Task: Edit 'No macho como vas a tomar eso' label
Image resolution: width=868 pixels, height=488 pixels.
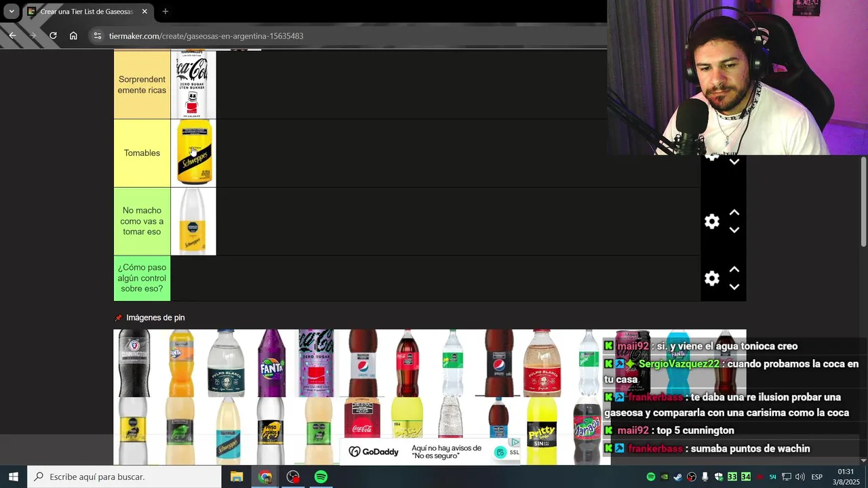Action: [x=142, y=222]
